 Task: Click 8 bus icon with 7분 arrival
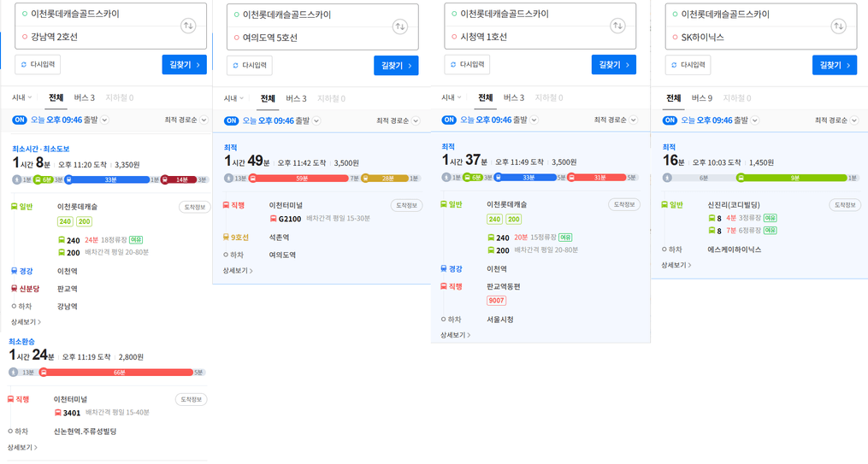tap(712, 231)
